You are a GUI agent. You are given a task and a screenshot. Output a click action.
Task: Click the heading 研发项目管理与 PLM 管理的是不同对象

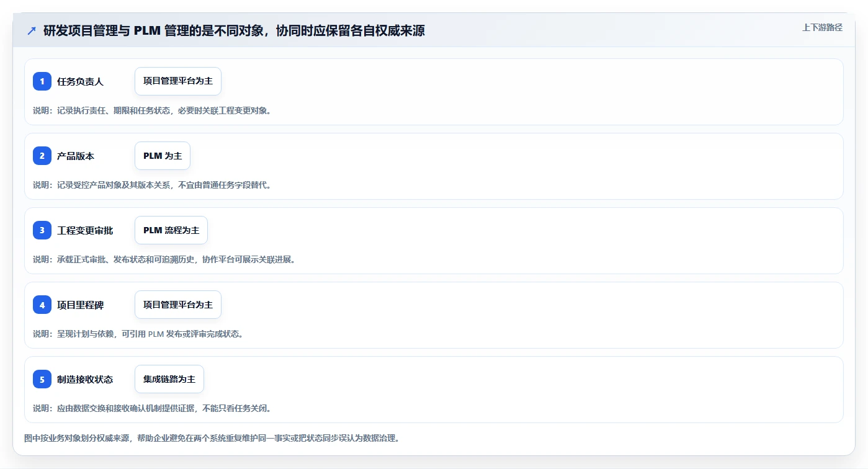click(x=234, y=30)
